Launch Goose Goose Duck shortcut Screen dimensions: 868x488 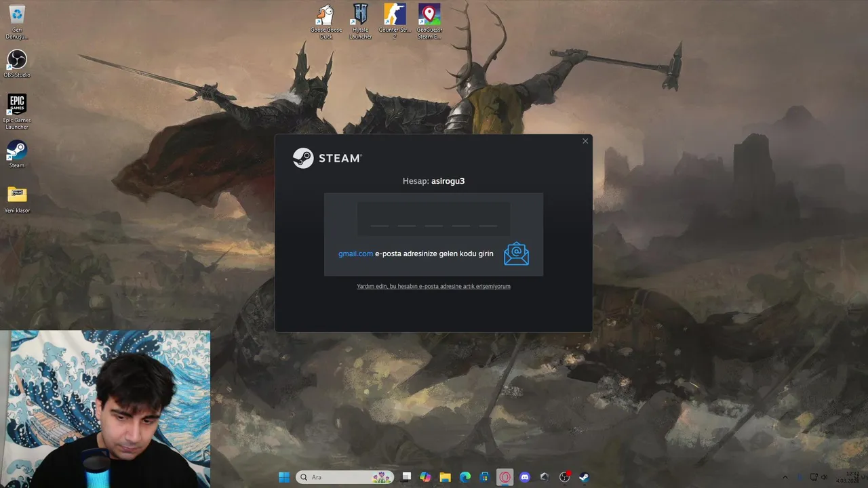click(326, 22)
